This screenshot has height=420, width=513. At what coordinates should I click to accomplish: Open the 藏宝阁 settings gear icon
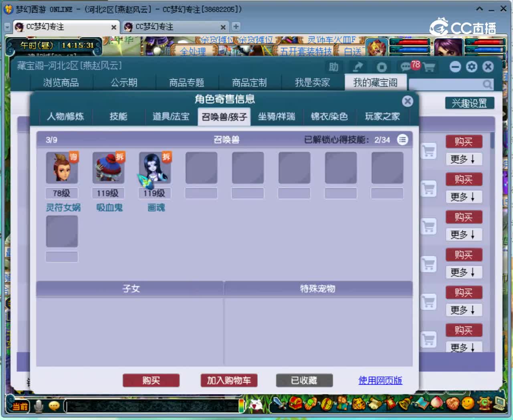472,67
